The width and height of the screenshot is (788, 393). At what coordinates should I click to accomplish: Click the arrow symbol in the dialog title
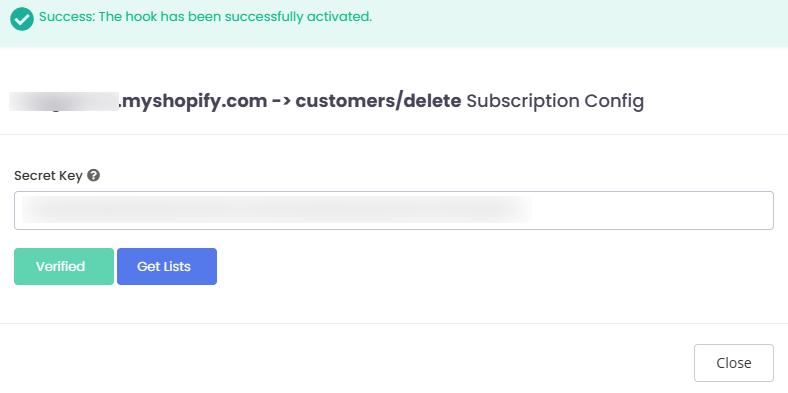(x=281, y=101)
